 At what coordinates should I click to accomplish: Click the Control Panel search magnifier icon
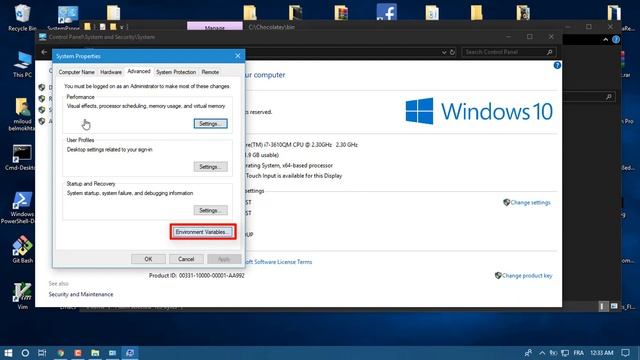(x=549, y=52)
